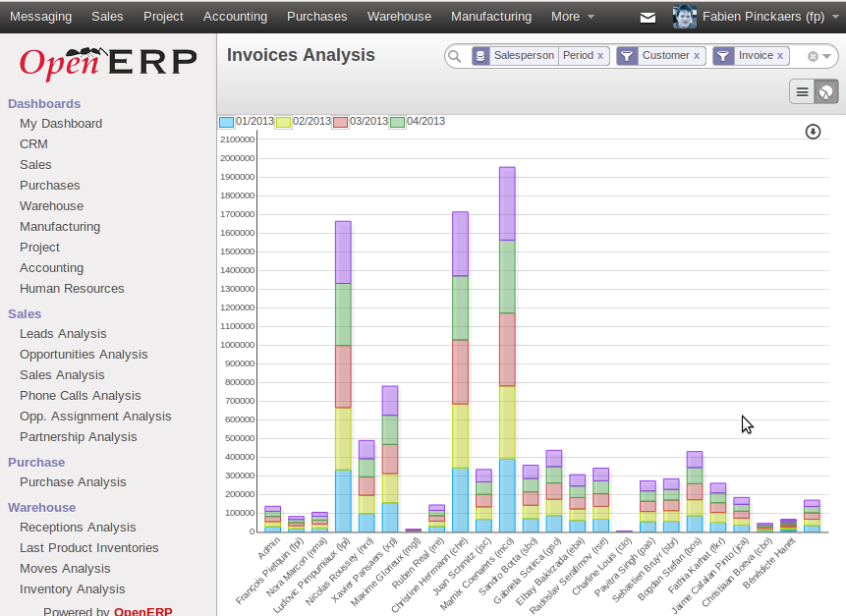Click the search magnifier icon
The width and height of the screenshot is (846, 616).
(455, 56)
